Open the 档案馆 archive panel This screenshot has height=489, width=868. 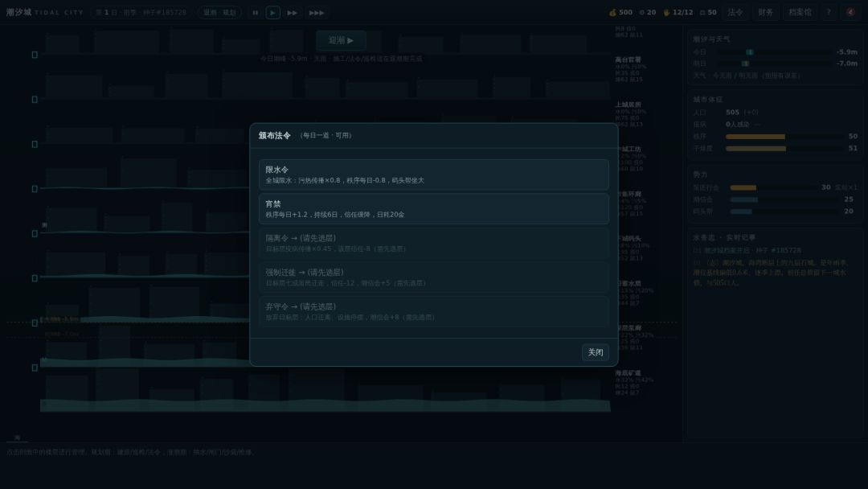800,12
